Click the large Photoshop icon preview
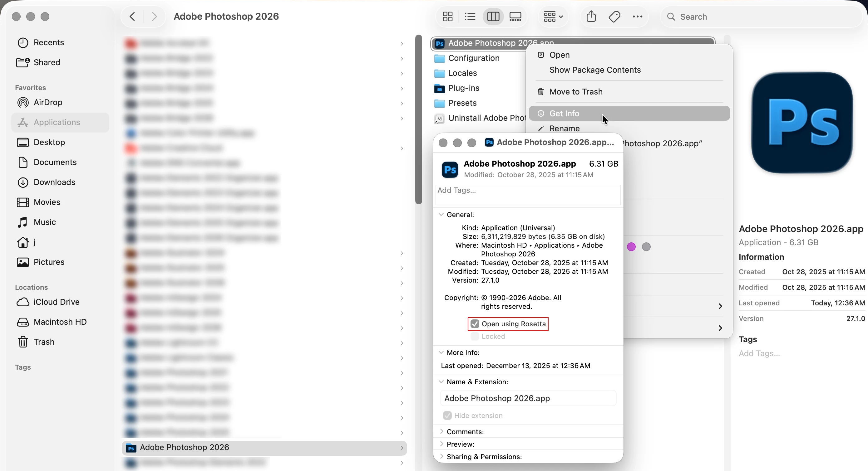Viewport: 868px width, 471px height. point(802,123)
